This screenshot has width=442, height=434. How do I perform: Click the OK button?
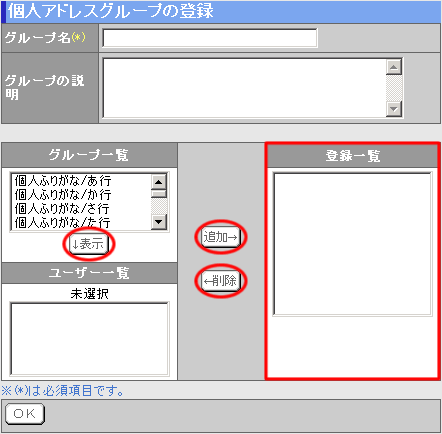click(25, 414)
